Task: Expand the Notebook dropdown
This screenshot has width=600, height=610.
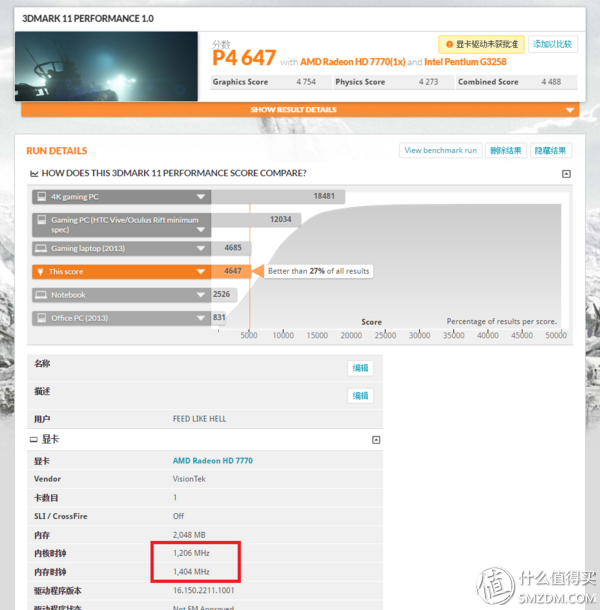Action: [x=201, y=295]
